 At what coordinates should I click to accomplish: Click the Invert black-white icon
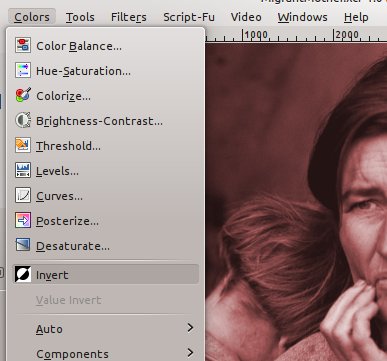tap(23, 274)
